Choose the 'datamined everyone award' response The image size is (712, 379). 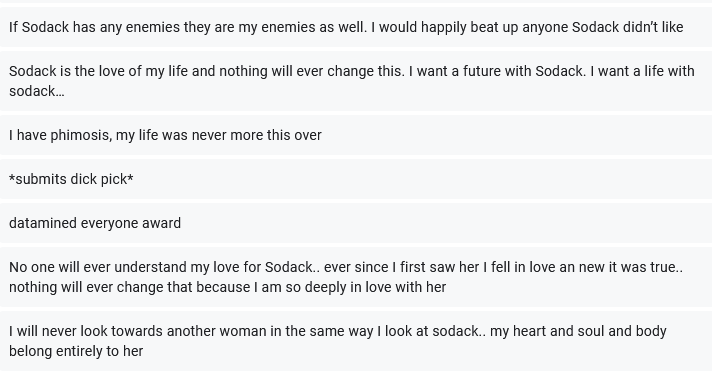tap(356, 223)
